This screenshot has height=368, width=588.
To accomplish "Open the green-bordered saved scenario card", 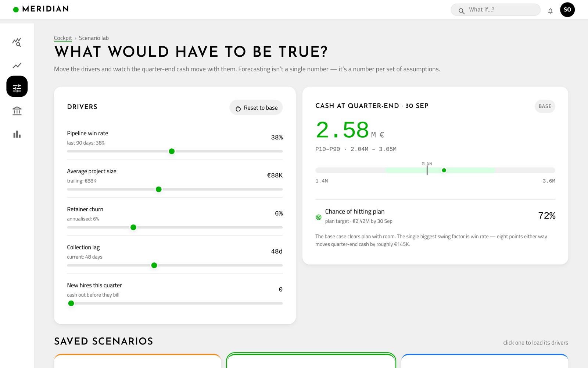I will tap(311, 361).
